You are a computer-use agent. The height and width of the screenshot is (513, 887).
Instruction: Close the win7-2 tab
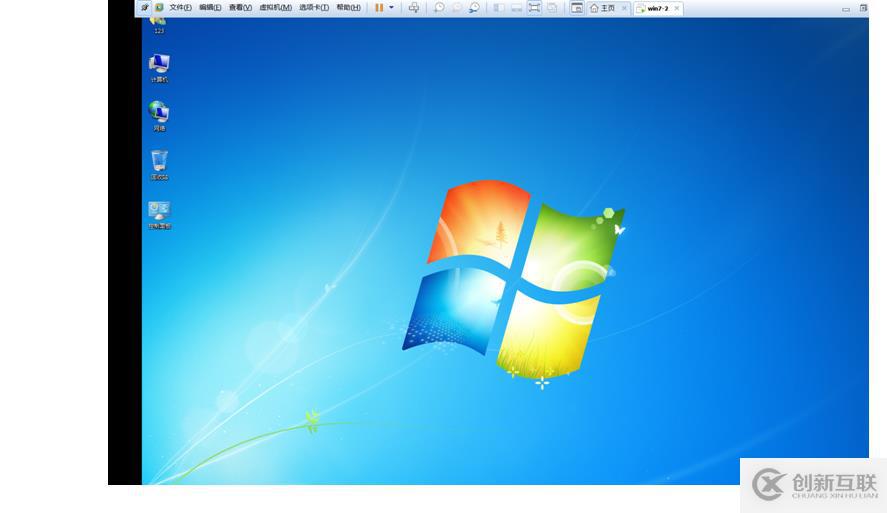(x=677, y=8)
